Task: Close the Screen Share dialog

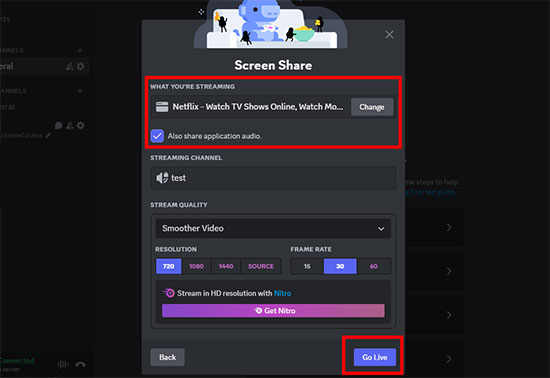Action: (389, 34)
